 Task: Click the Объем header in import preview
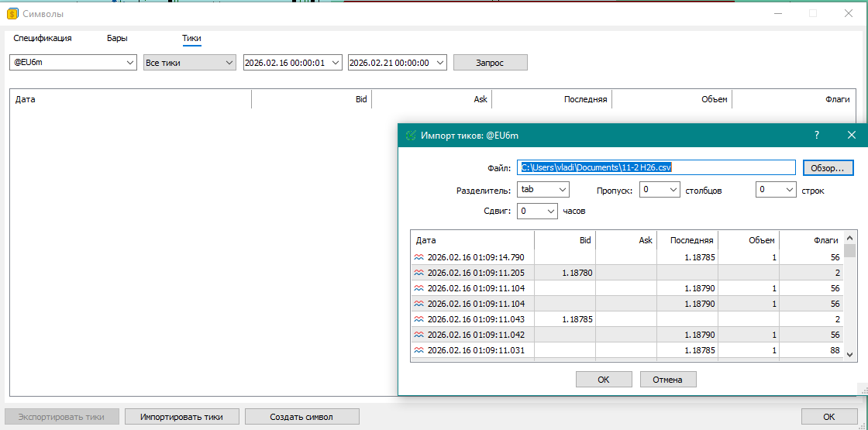point(749,240)
